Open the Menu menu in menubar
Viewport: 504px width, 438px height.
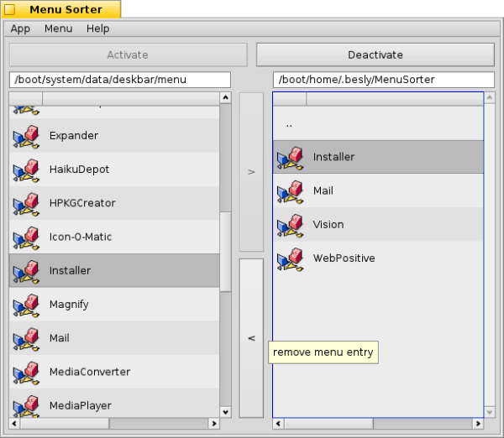(58, 29)
